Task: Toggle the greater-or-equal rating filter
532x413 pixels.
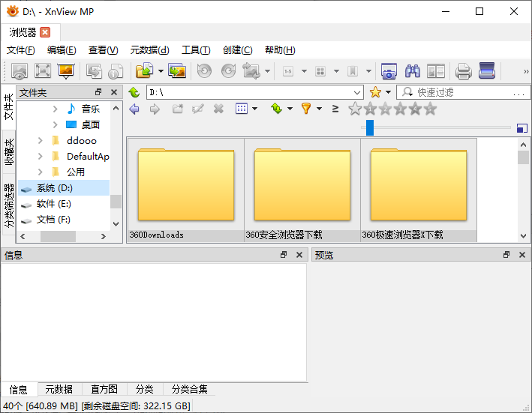Action: 335,109
